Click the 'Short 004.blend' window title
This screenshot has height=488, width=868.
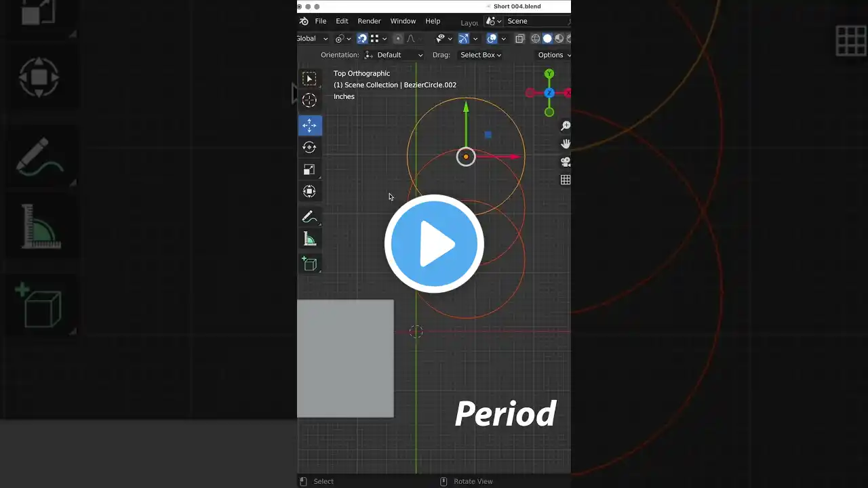point(517,6)
